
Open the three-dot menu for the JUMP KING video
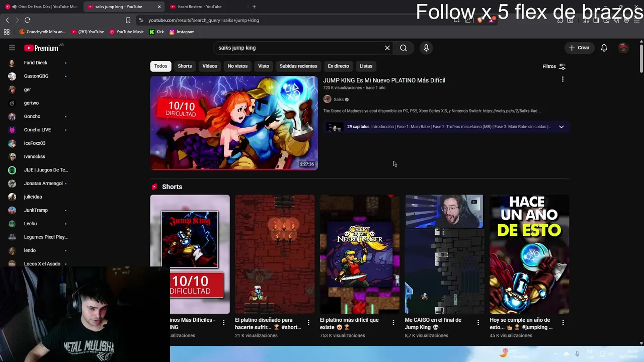[562, 79]
